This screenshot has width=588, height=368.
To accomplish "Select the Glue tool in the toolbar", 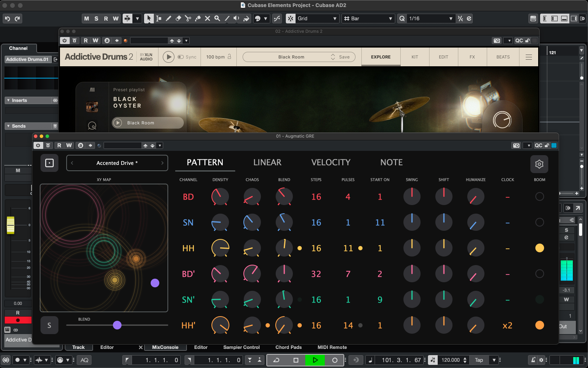I will (197, 18).
